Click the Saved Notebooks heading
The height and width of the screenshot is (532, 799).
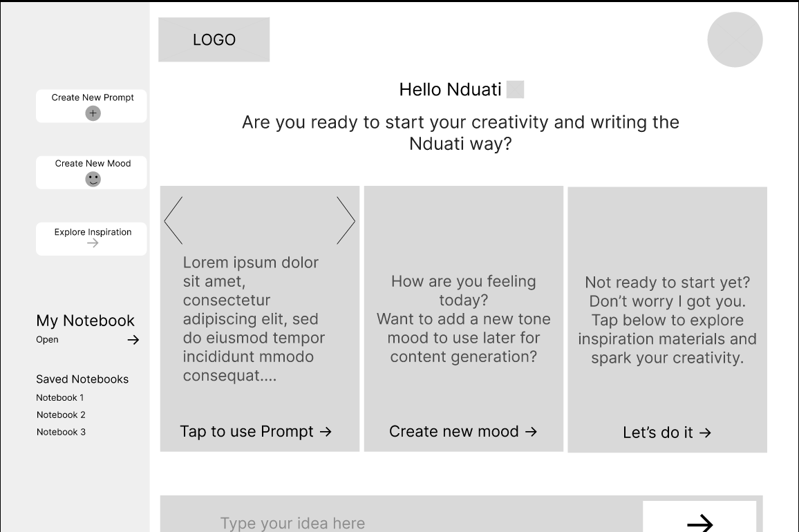82,379
